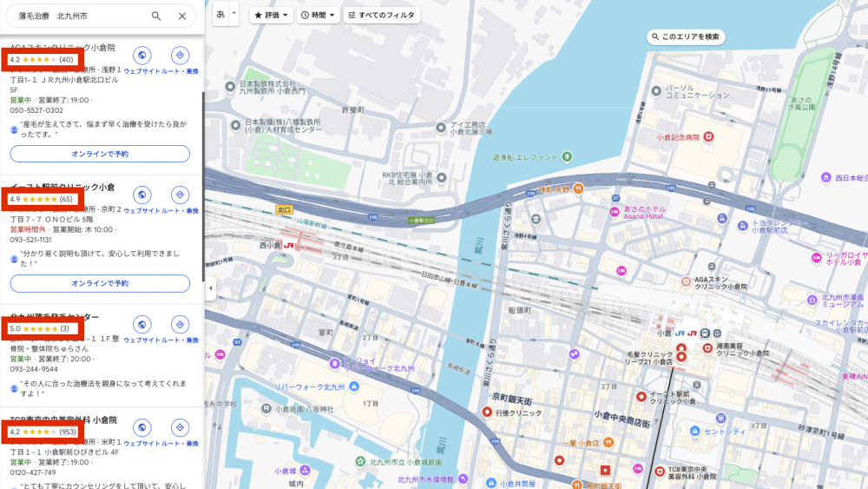The width and height of the screenshot is (868, 489).
Task: Select the アイエ商店 小倉北展示場 pin
Action: 441,128
